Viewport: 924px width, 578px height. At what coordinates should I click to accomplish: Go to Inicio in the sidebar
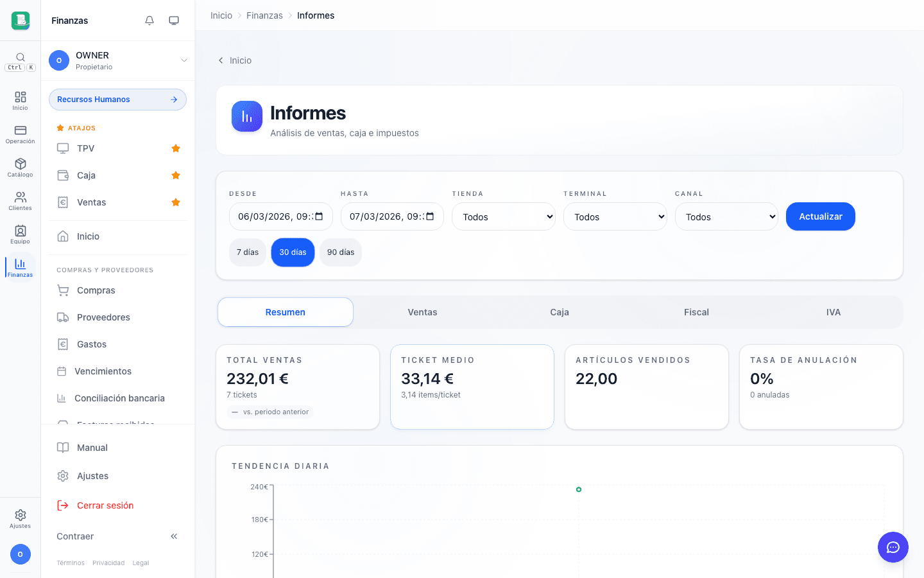point(118,236)
